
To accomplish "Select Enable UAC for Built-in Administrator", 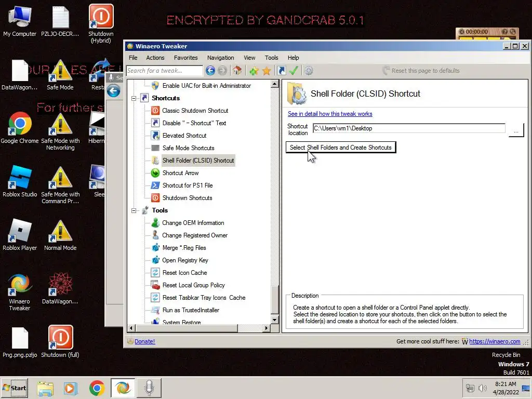I will (207, 86).
